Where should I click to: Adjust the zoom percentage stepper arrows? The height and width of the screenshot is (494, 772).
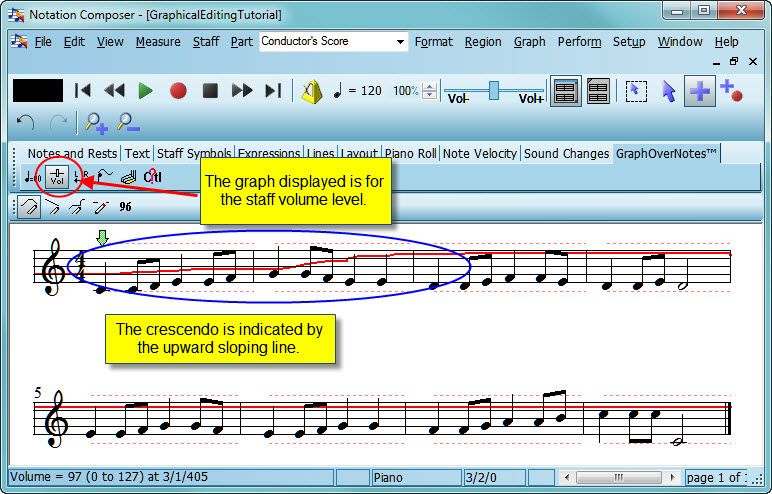pos(430,91)
